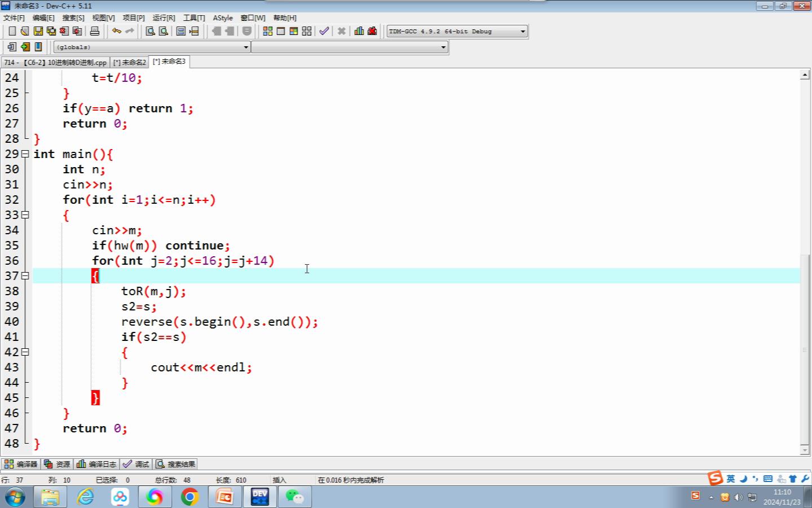Open the 运行[R] menu
812x508 pixels.
[164, 18]
